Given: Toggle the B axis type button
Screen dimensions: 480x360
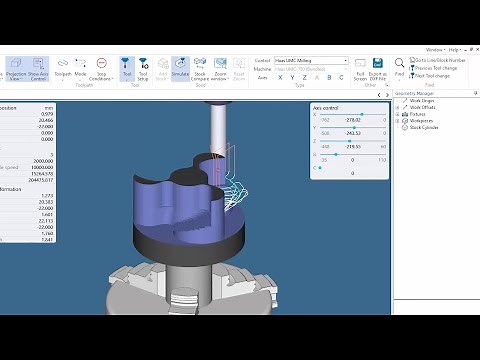Looking at the screenshot, I should [x=329, y=78].
